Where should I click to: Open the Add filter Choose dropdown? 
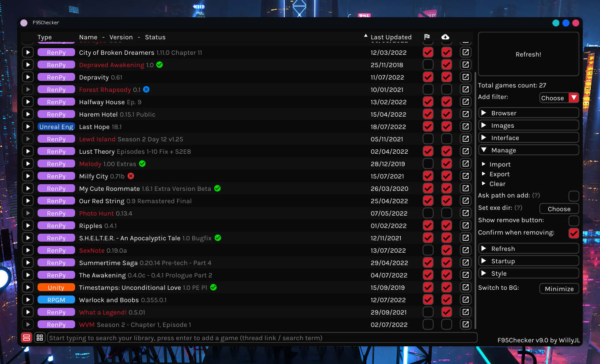(x=559, y=98)
